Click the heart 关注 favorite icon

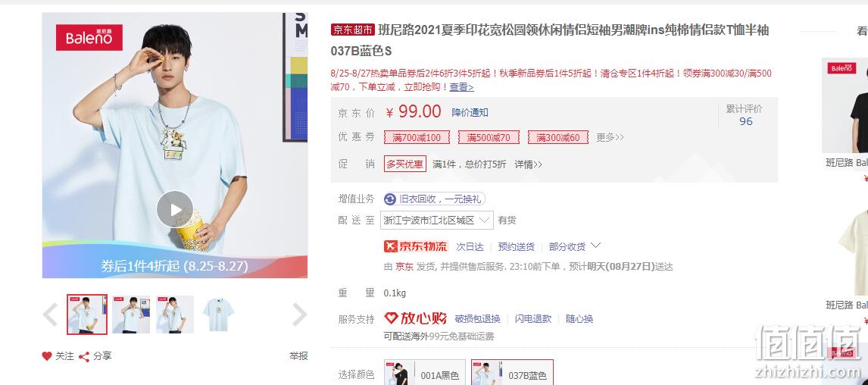pyautogui.click(x=47, y=356)
